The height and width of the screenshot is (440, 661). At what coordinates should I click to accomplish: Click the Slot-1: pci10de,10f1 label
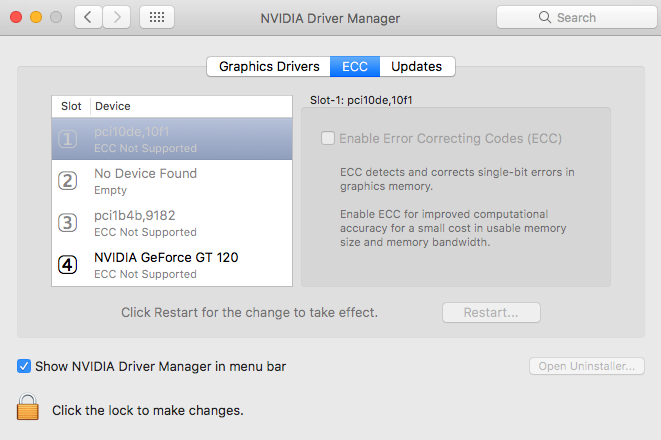coord(361,100)
